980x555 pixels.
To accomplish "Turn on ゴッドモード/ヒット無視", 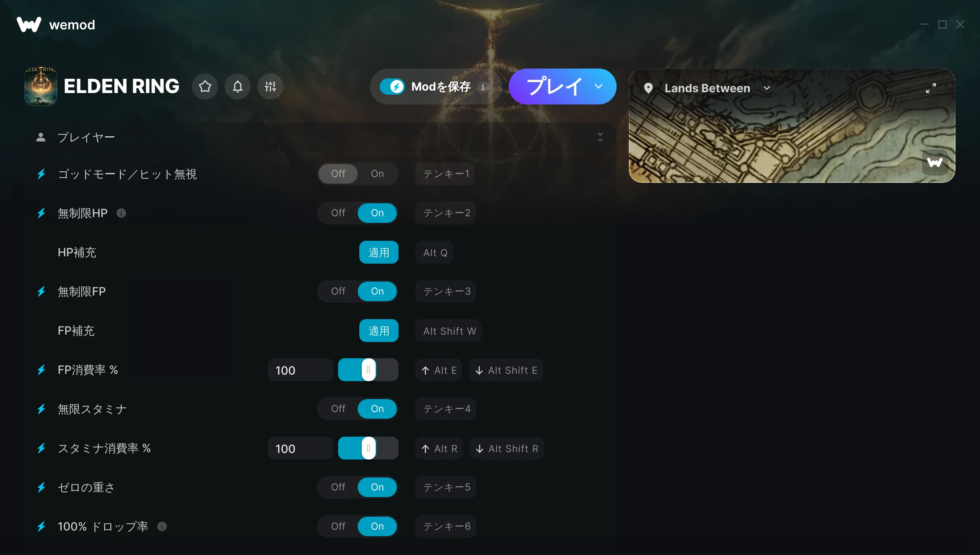I will pyautogui.click(x=377, y=174).
